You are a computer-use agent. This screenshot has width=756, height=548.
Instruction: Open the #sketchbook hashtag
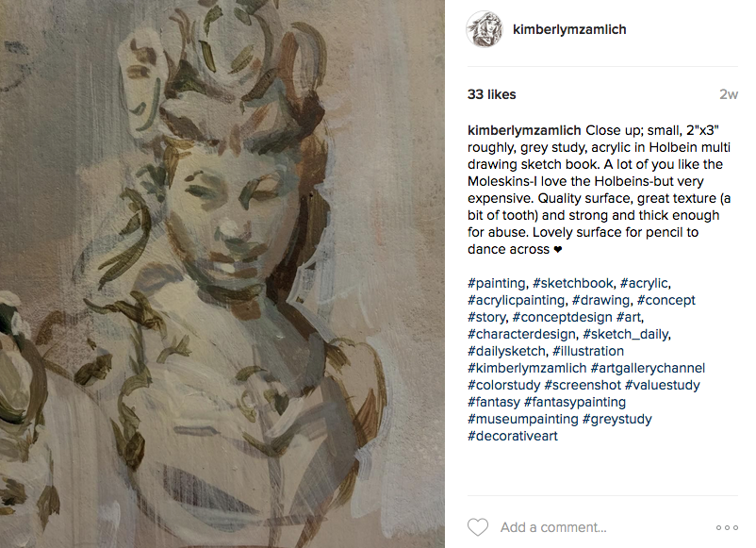[573, 283]
